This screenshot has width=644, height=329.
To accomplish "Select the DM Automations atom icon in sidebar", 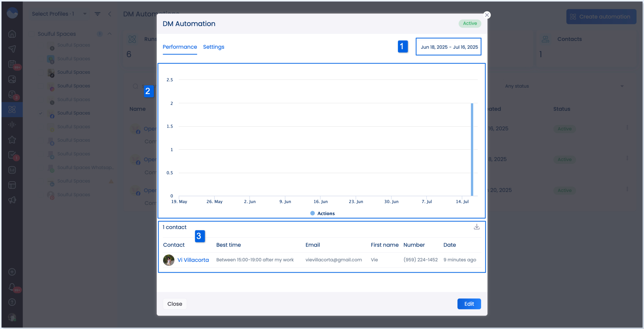I will coord(12,110).
